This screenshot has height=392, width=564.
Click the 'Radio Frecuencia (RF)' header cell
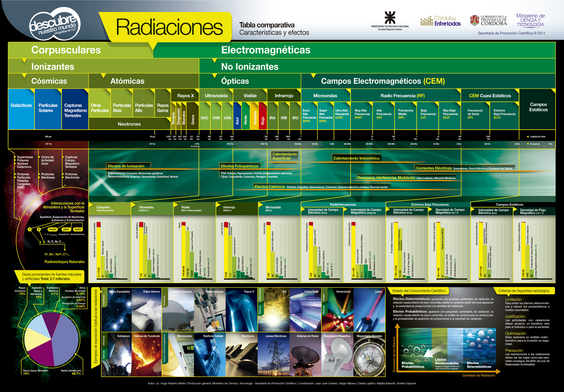pyautogui.click(x=406, y=96)
